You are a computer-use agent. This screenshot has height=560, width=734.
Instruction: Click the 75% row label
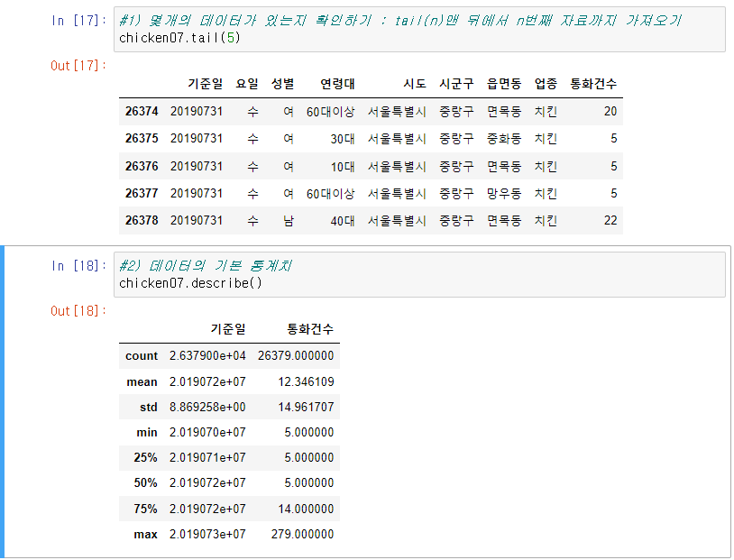coord(145,509)
